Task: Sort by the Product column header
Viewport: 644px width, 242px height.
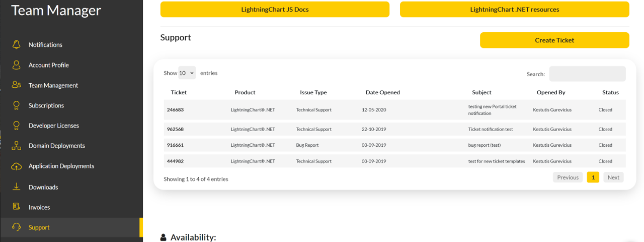Action: pyautogui.click(x=245, y=92)
